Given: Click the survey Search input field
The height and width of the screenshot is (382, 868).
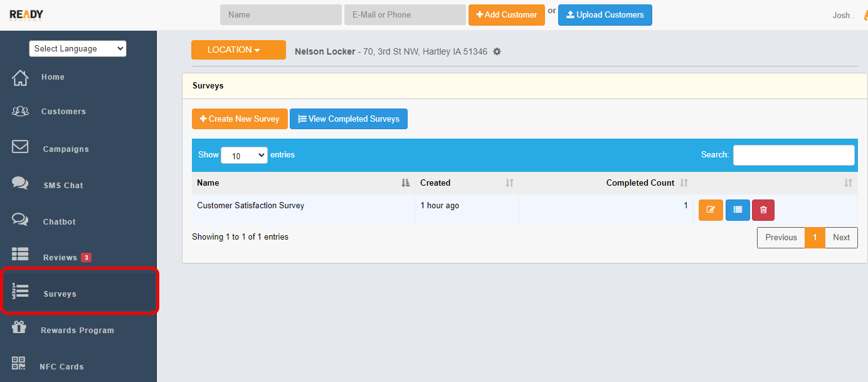Looking at the screenshot, I should [x=793, y=155].
